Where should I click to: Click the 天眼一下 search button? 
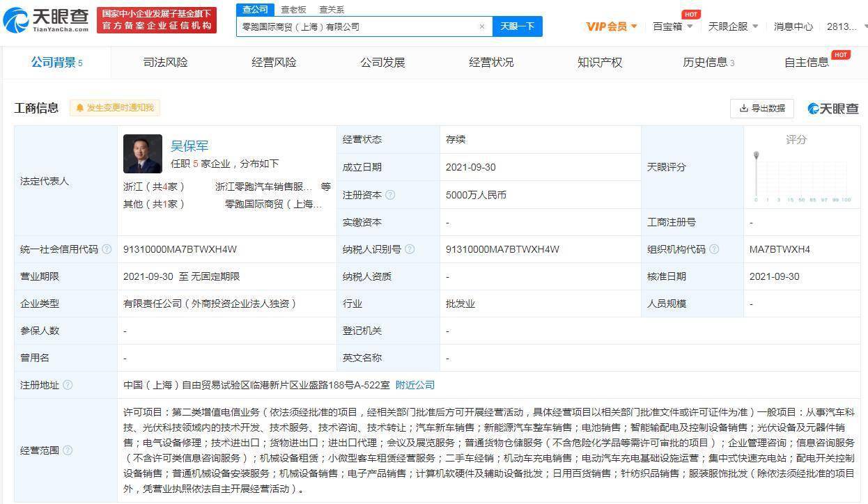[518, 26]
